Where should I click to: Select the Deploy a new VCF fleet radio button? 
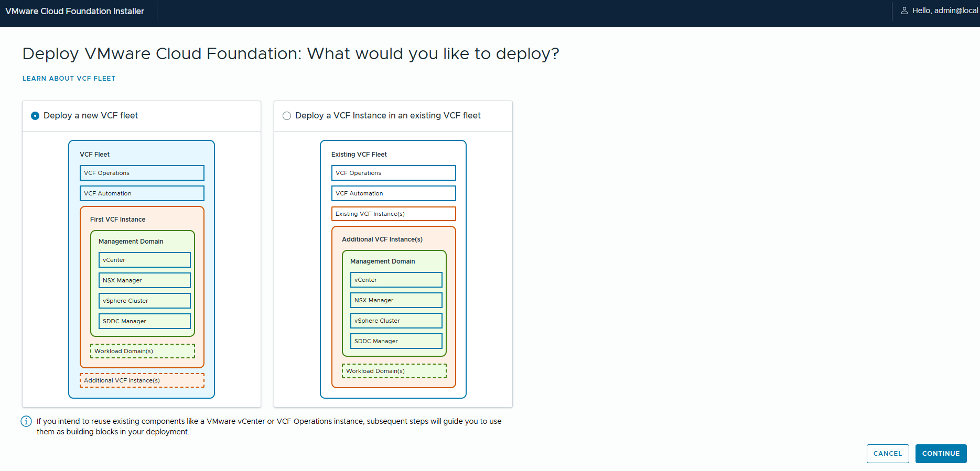(35, 116)
